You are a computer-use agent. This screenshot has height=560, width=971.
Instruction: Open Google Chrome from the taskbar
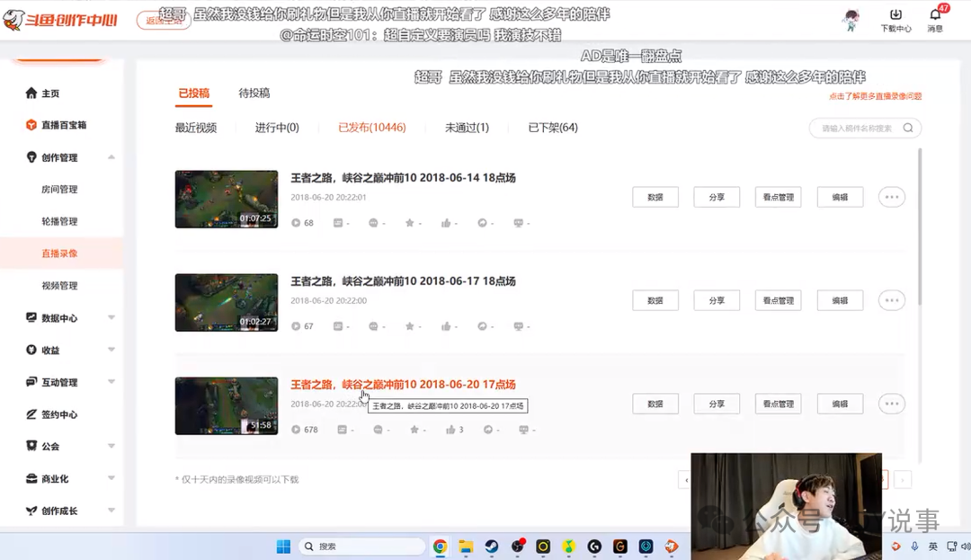pos(440,547)
